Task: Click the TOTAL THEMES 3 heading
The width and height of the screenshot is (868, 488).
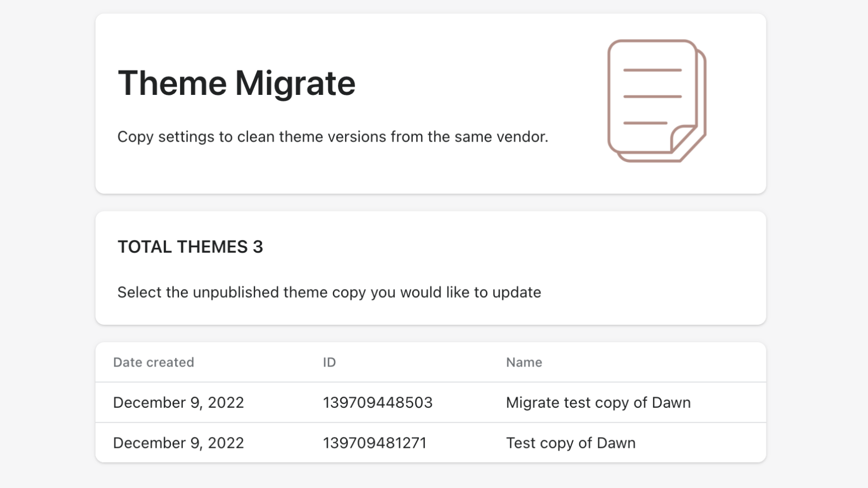Action: (x=190, y=247)
